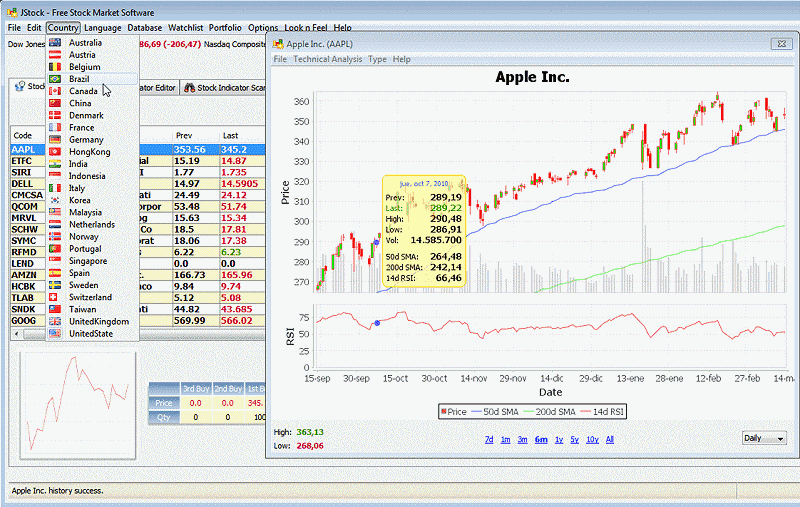The image size is (800, 507).
Task: Open the Database menu
Action: (x=144, y=28)
